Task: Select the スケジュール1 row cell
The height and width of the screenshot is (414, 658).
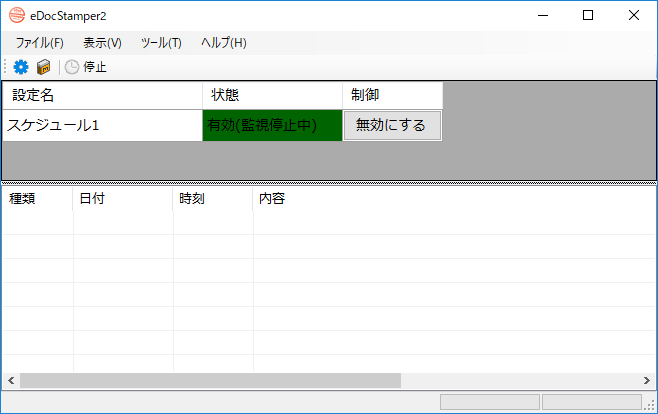Action: pos(102,125)
